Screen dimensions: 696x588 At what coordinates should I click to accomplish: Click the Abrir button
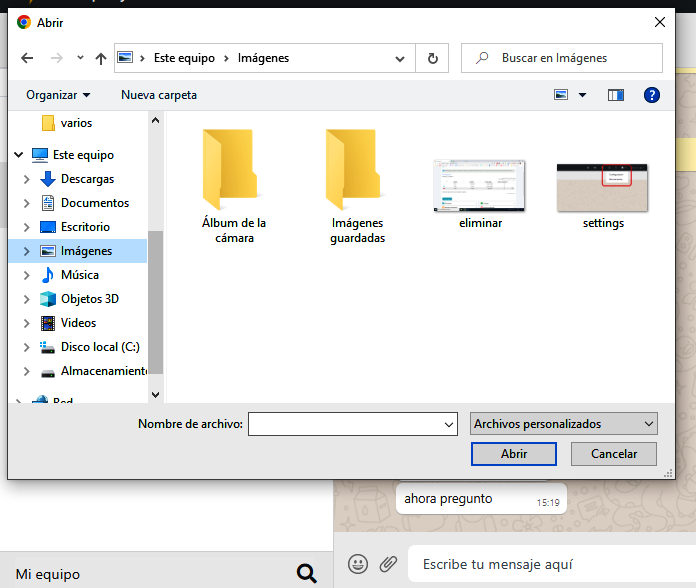[513, 454]
